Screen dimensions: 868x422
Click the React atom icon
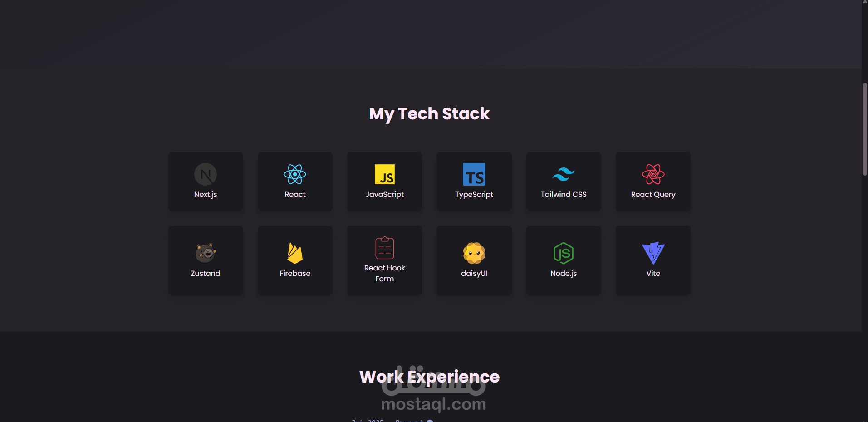(295, 174)
